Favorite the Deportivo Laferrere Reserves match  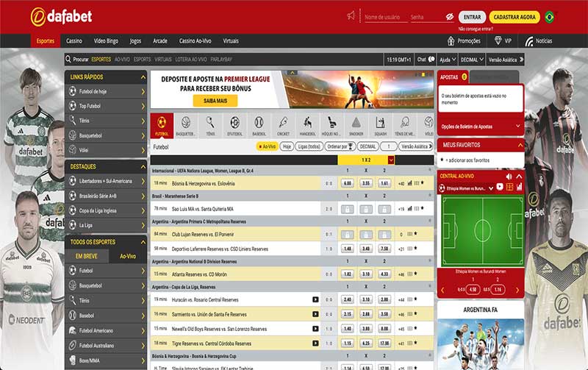pos(416,249)
